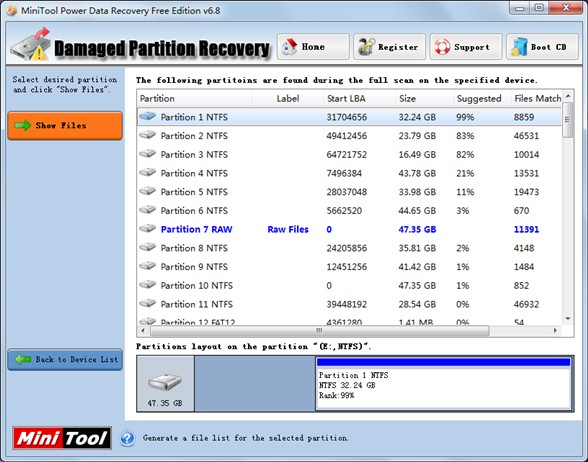Click the "Raw Files" label cell
Viewport: 588px width, 462px height.
pos(288,230)
